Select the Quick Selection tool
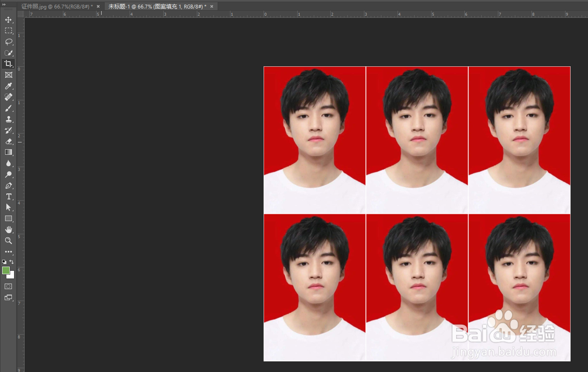 (x=9, y=53)
